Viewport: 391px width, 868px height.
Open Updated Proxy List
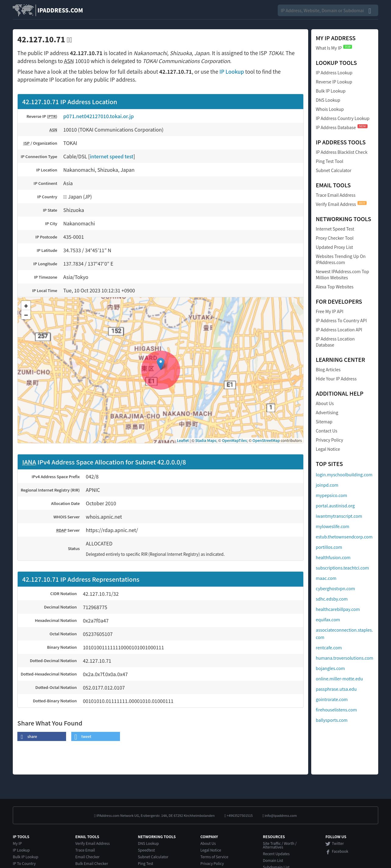point(334,247)
